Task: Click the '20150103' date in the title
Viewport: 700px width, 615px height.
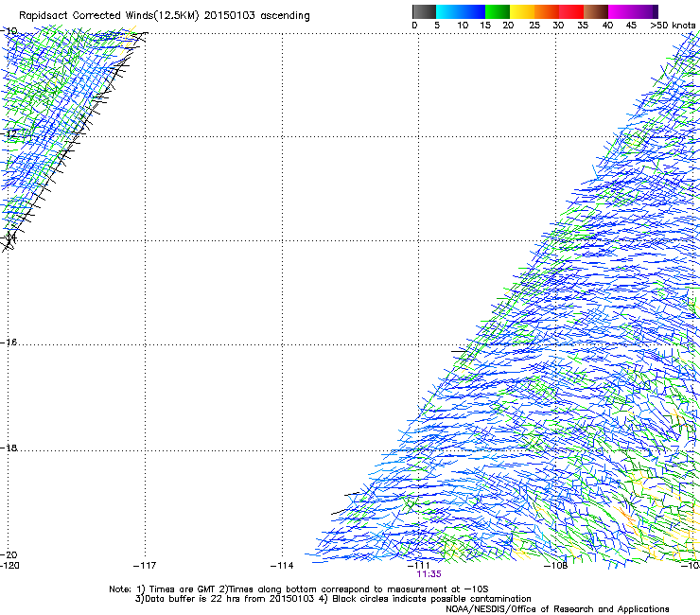Action: click(229, 16)
